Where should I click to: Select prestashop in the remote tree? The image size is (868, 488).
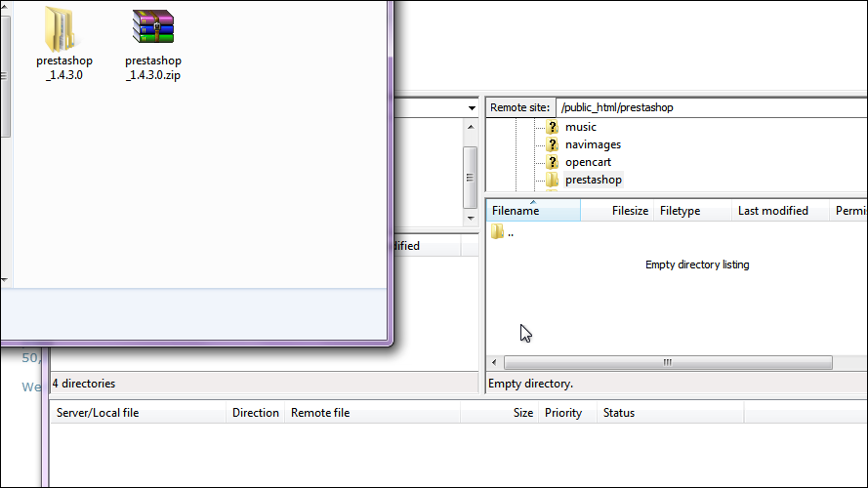click(594, 180)
